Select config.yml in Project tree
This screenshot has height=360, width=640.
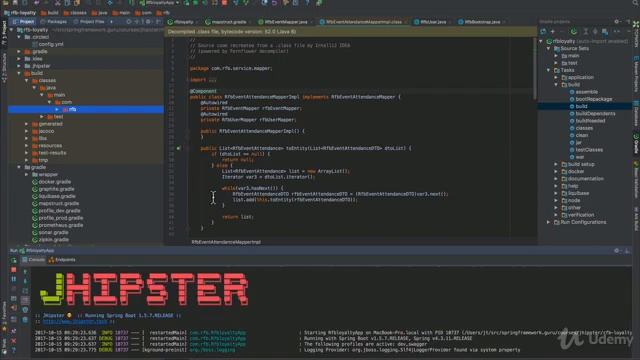click(x=51, y=44)
